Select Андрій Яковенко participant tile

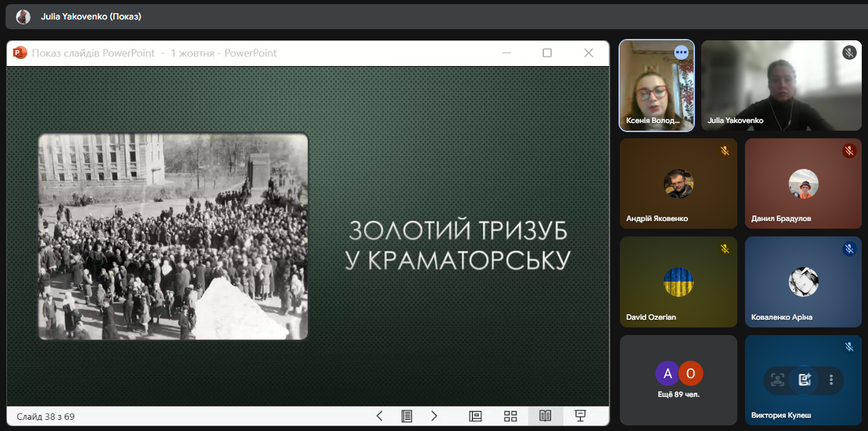click(678, 184)
